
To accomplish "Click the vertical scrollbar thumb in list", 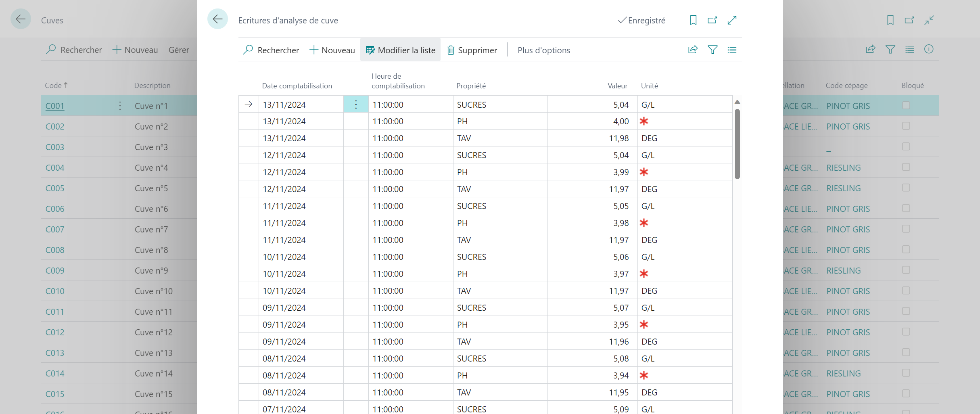I will 737,144.
